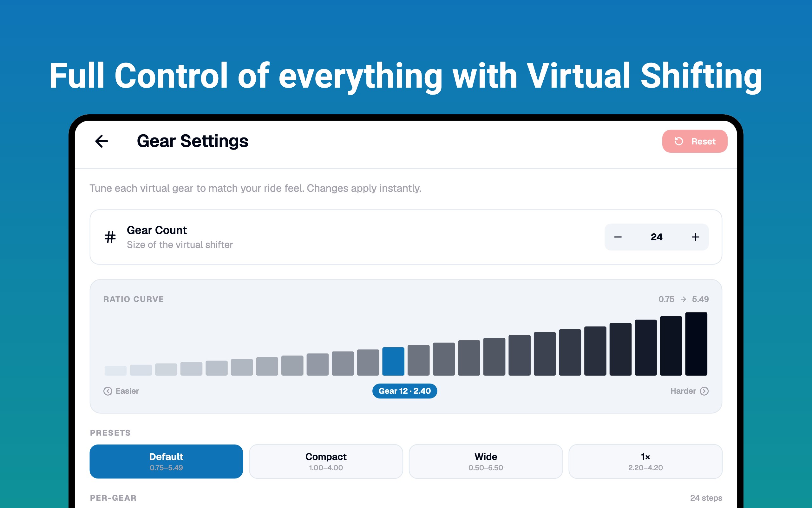The width and height of the screenshot is (812, 508).
Task: Select the bar just left of the blue bar
Action: click(368, 362)
